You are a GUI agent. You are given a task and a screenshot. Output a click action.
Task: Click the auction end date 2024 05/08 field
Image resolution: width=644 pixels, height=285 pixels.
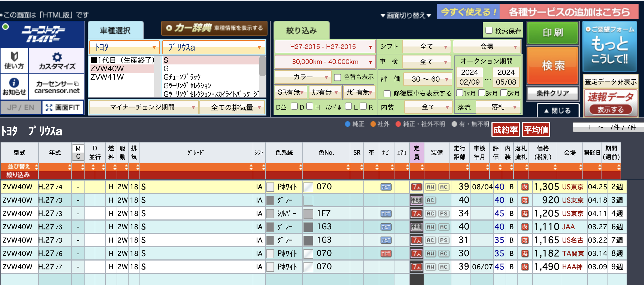(506, 77)
